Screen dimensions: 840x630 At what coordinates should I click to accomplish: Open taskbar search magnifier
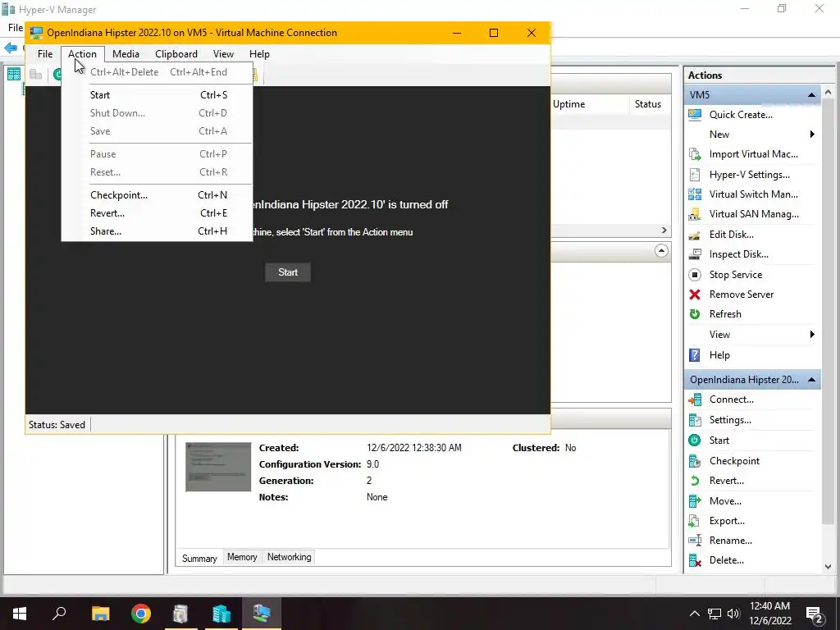[x=59, y=614]
